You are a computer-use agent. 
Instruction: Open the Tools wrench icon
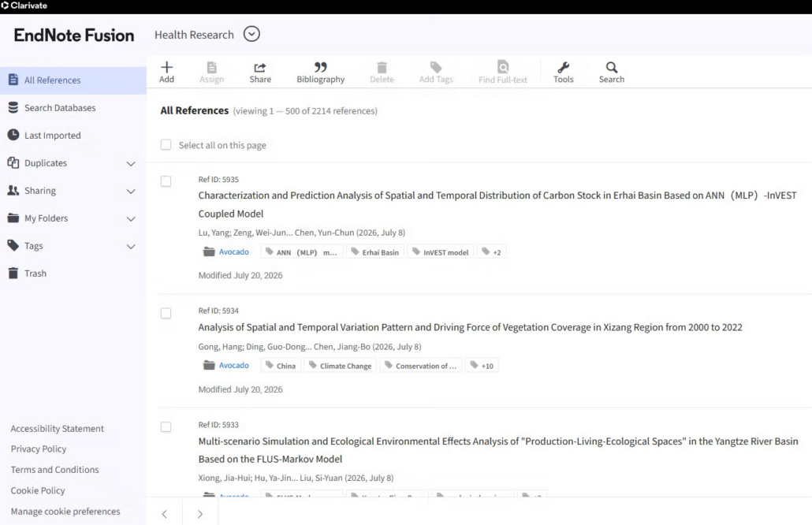click(564, 67)
